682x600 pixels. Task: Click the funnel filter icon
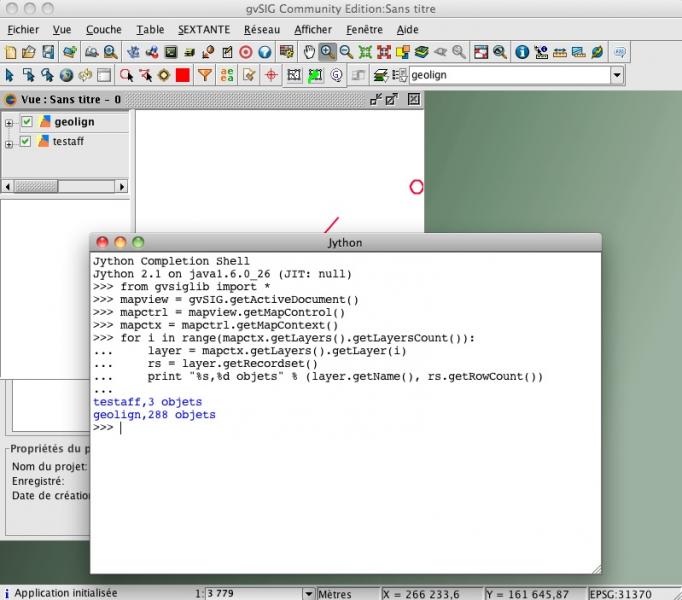click(205, 75)
